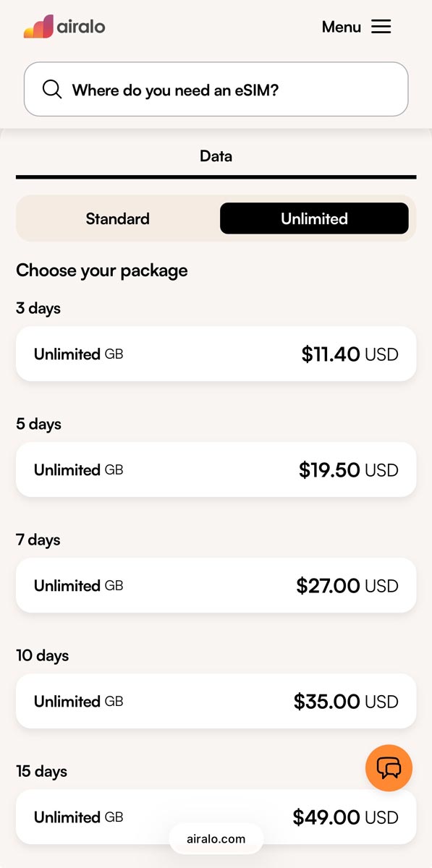Image resolution: width=432 pixels, height=868 pixels.
Task: Choose the 10 days Unlimited package
Action: 216,701
